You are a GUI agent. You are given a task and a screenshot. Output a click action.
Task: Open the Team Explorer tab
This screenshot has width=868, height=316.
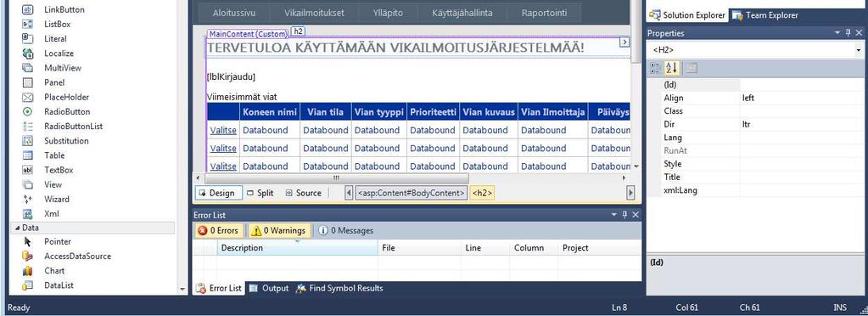click(765, 15)
